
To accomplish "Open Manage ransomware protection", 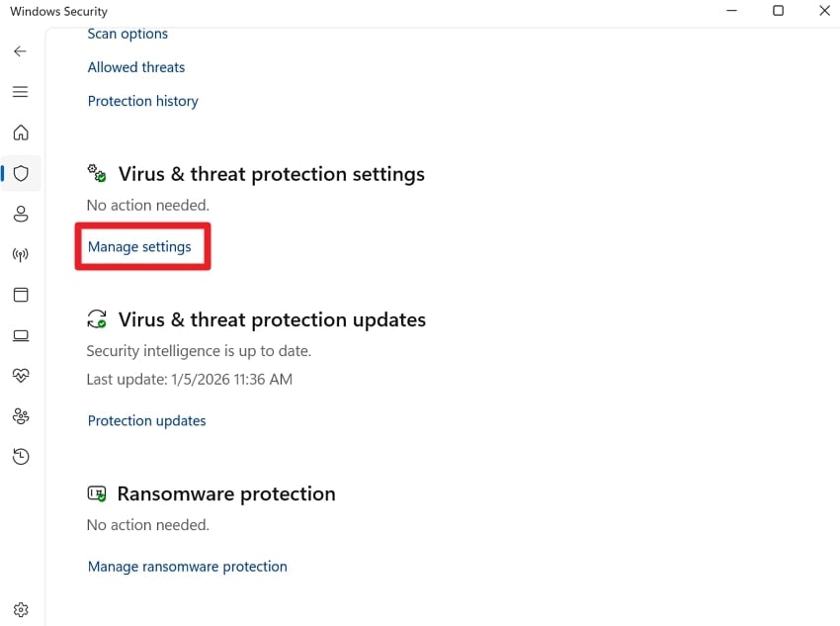I will (187, 566).
